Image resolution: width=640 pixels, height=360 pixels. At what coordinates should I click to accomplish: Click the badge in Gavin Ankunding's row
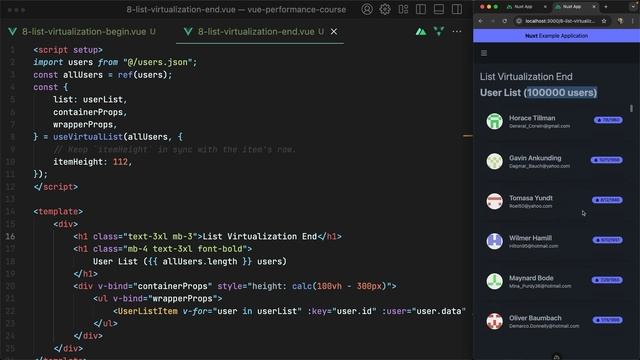tap(607, 160)
